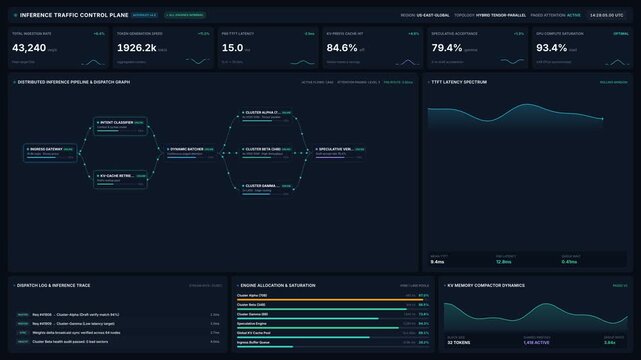Viewport: 641px width, 360px height.
Task: Click the 1,418 ACTIVE shared prefixes value
Action: pyautogui.click(x=536, y=343)
